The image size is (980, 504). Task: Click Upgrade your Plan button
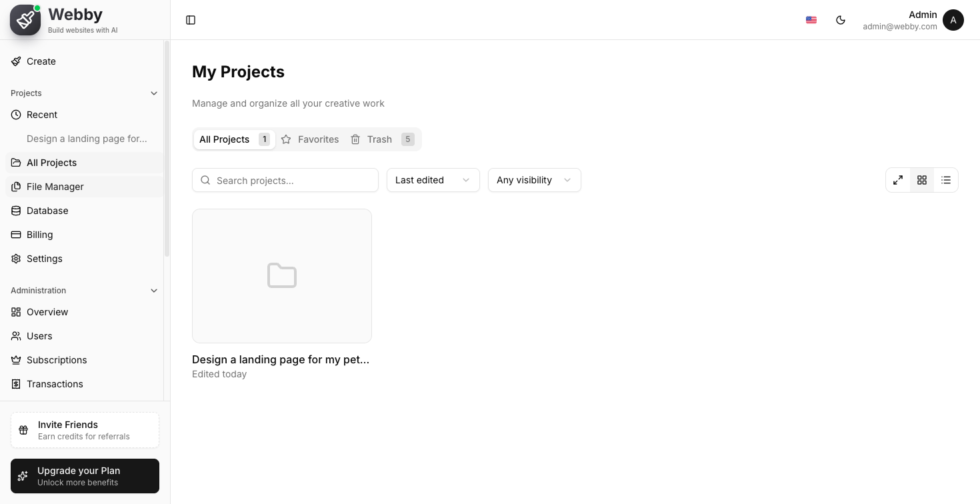(85, 476)
